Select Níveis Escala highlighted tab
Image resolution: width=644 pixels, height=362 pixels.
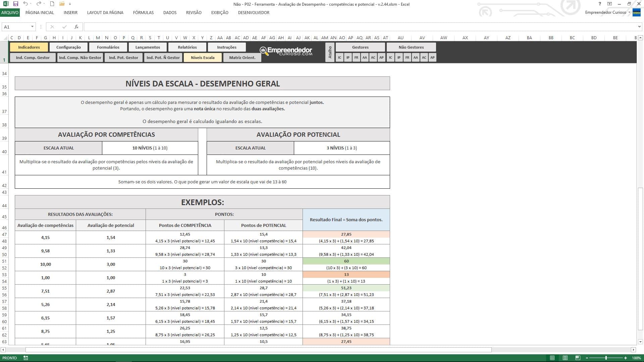pos(203,57)
